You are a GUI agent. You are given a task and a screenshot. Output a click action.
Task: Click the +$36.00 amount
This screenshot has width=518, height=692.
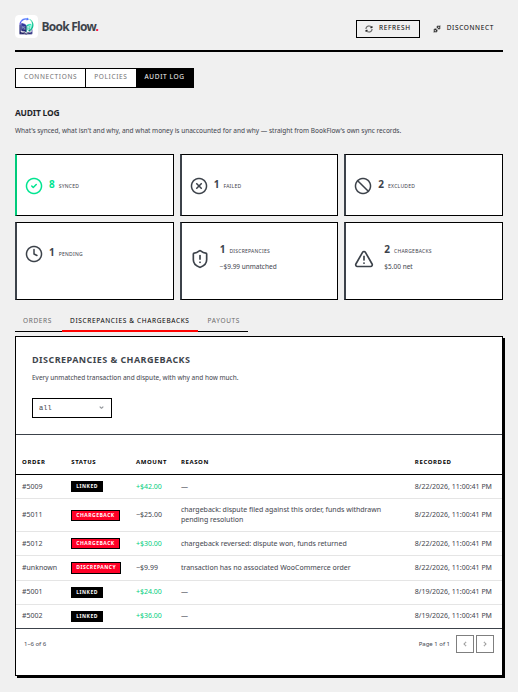click(149, 616)
